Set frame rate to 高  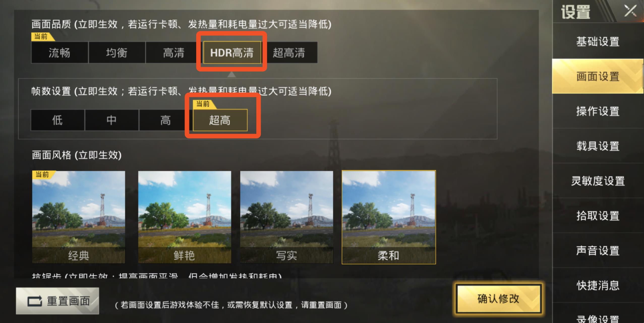pyautogui.click(x=166, y=120)
